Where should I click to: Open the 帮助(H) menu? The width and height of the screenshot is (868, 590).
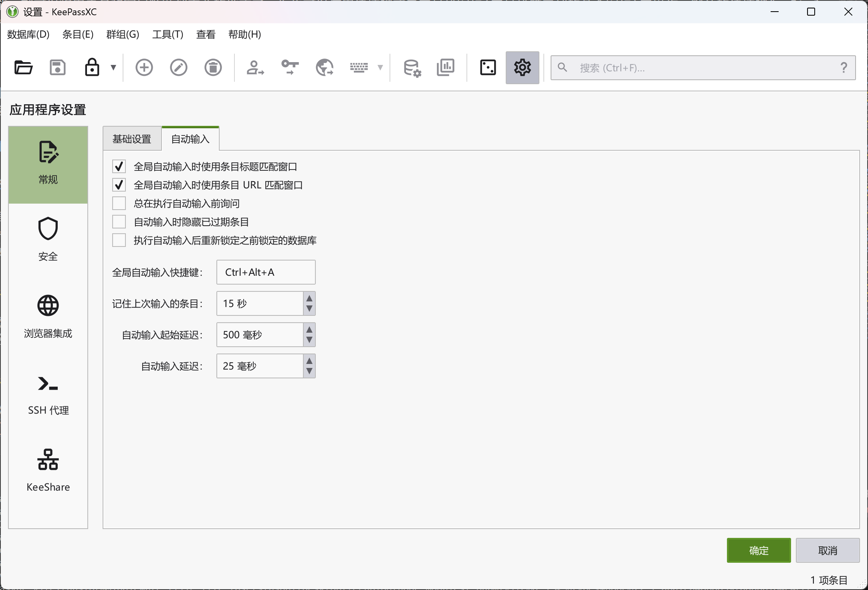(244, 34)
